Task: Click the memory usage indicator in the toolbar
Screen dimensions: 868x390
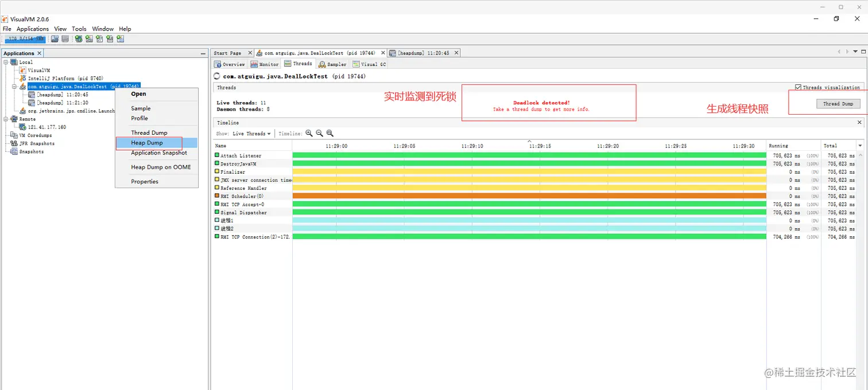Action: click(x=25, y=39)
